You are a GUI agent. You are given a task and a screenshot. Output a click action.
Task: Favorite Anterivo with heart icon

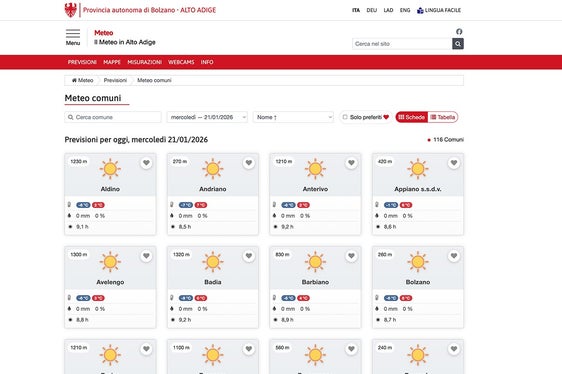pos(351,163)
